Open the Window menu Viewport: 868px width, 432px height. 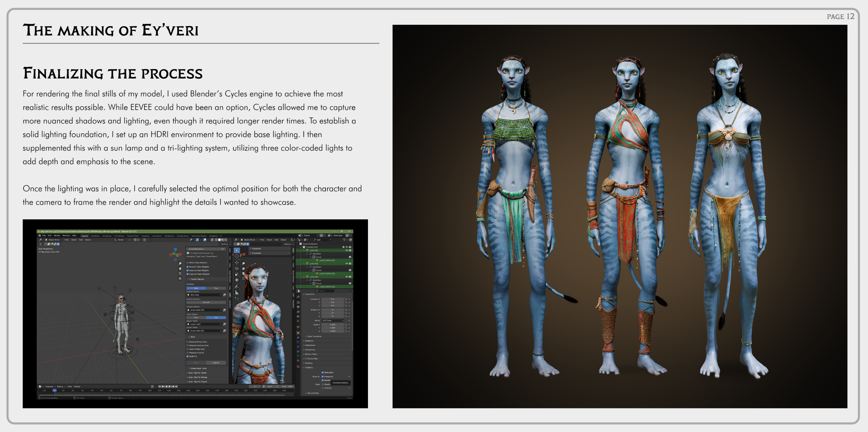(66, 236)
